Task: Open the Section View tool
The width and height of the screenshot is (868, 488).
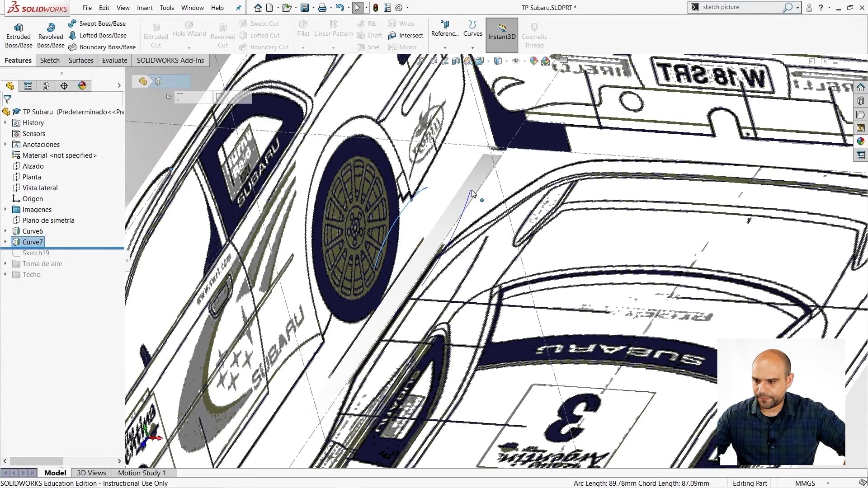Action: 456,61
